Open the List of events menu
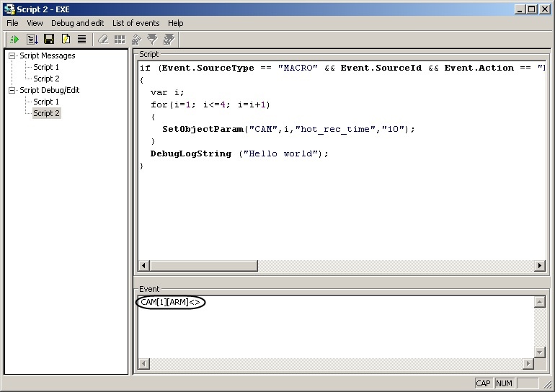The image size is (555, 392). (136, 23)
